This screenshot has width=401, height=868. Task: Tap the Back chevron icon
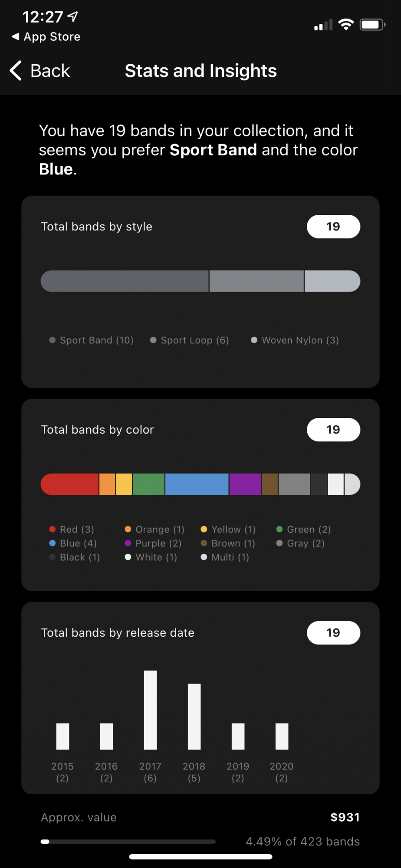(16, 71)
